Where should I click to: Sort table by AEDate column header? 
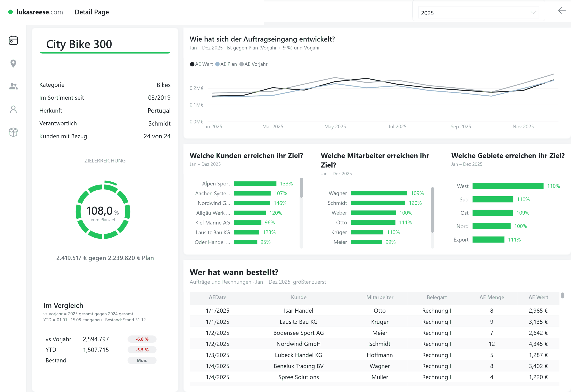[217, 297]
